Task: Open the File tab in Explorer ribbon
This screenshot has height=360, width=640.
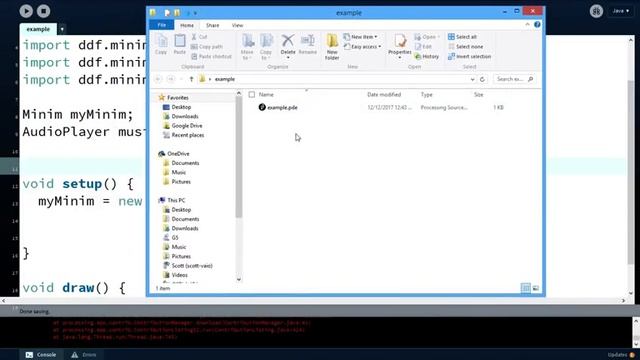Action: 162,25
